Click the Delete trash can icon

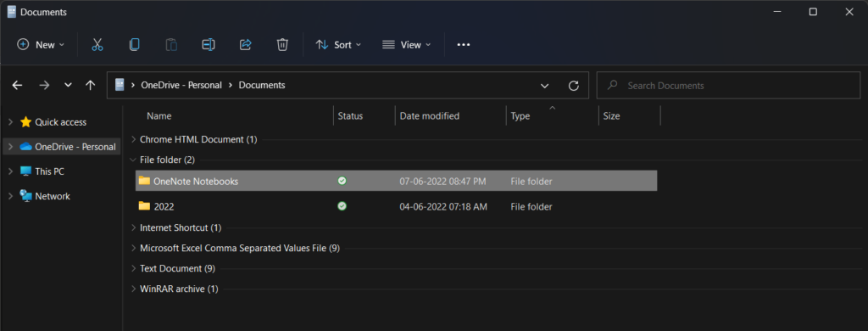pos(282,45)
